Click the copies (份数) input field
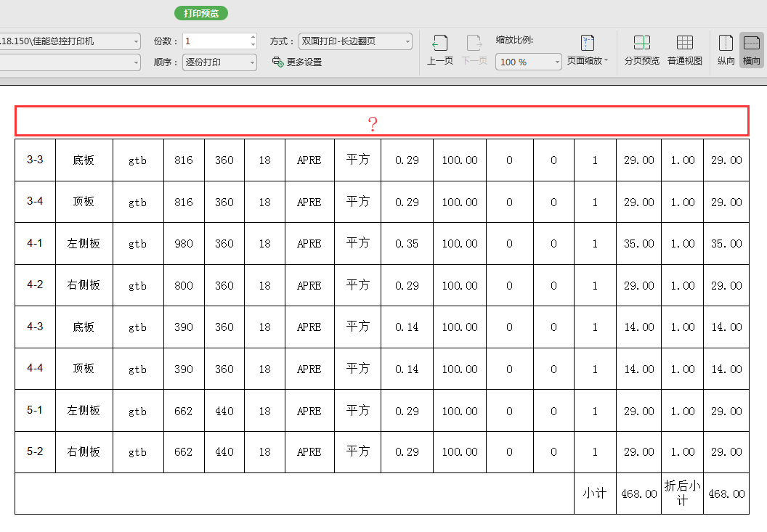 215,41
